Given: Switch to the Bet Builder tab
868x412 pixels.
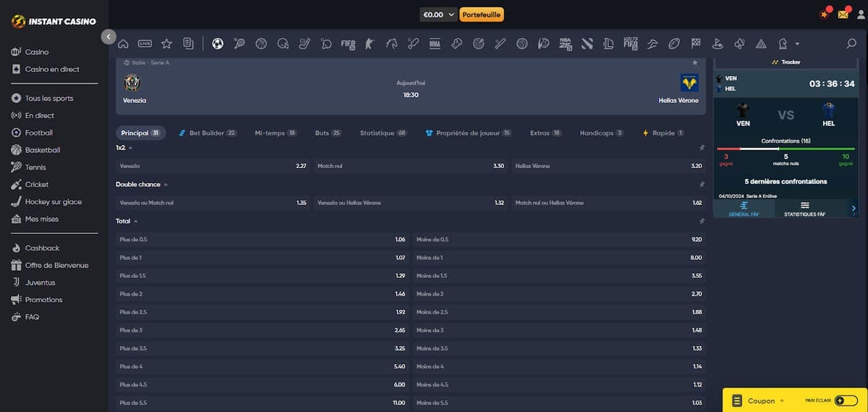Looking at the screenshot, I should coord(208,133).
